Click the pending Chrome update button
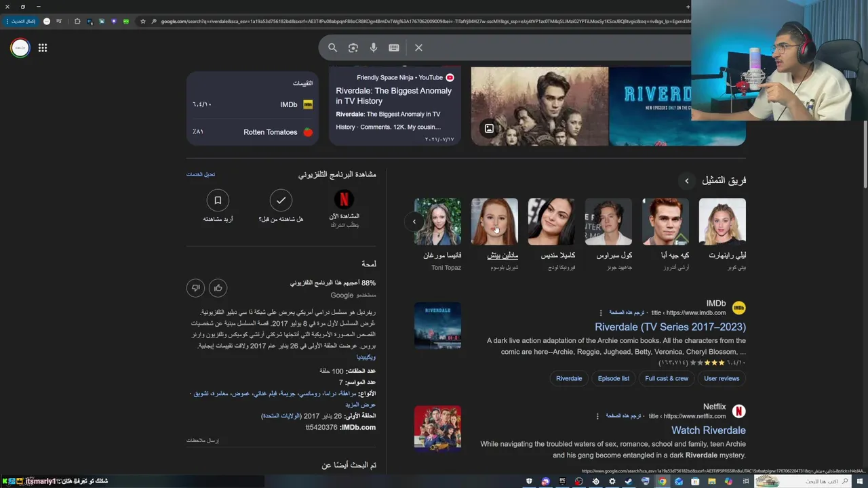Image resolution: width=868 pixels, height=488 pixels. click(x=20, y=21)
